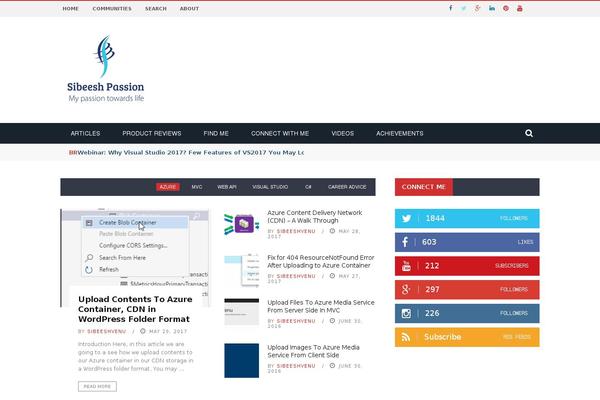Click the 1844 Twitter followers button

(x=467, y=218)
